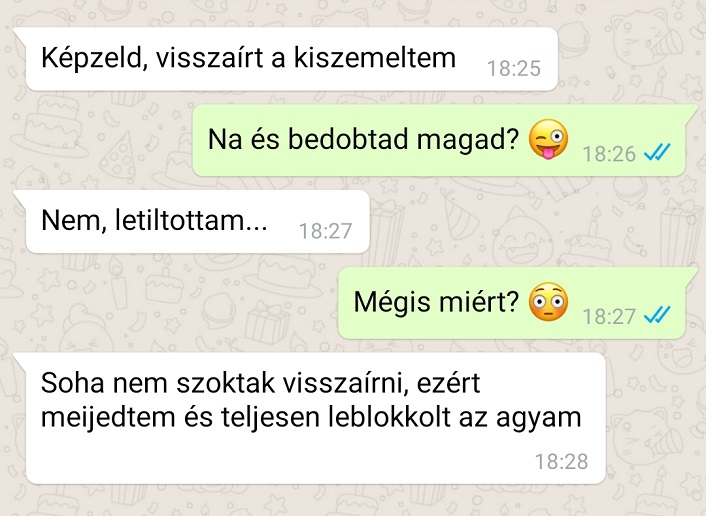The width and height of the screenshot is (706, 516).
Task: Click the 18:25 timestamp
Action: pos(514,68)
